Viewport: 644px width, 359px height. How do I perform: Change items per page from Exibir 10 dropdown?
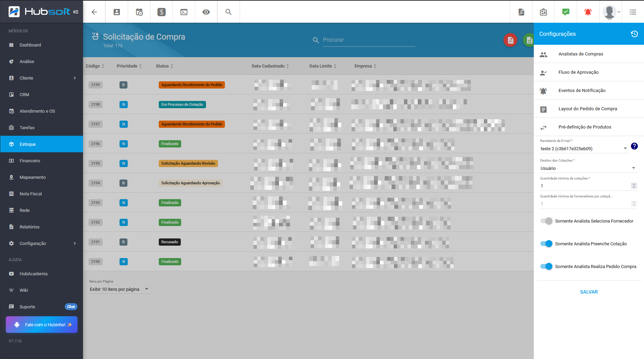pos(118,289)
